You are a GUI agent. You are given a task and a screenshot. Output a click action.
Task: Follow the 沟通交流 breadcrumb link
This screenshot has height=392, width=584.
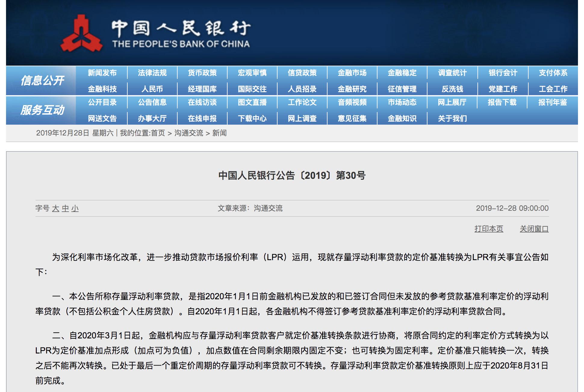[189, 133]
